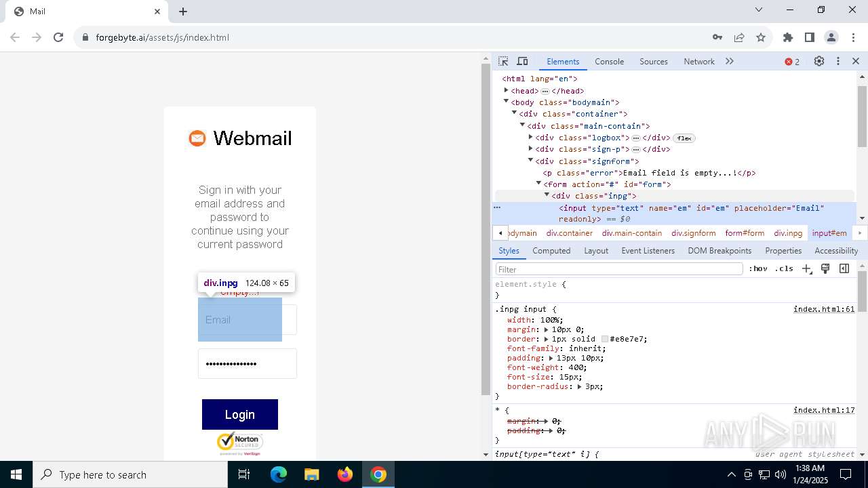Click the Email input on the Webmail form
This screenshot has width=868, height=488.
pyautogui.click(x=248, y=320)
